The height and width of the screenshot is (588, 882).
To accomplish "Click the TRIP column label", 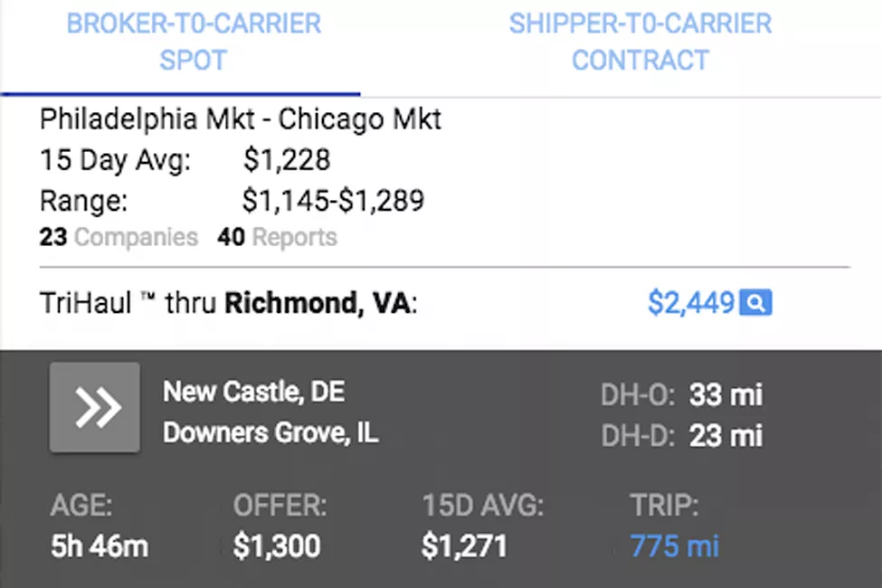I will click(664, 505).
